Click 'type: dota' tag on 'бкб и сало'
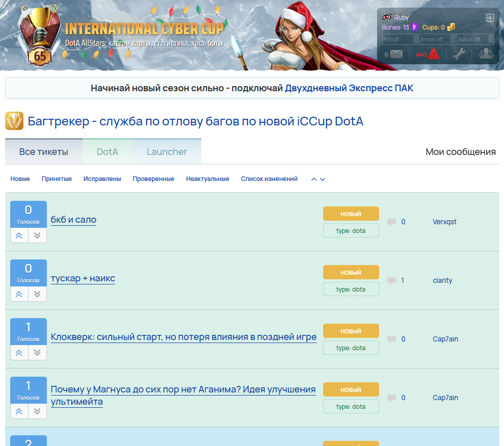Viewport: 504px width, 446px height. (x=351, y=230)
